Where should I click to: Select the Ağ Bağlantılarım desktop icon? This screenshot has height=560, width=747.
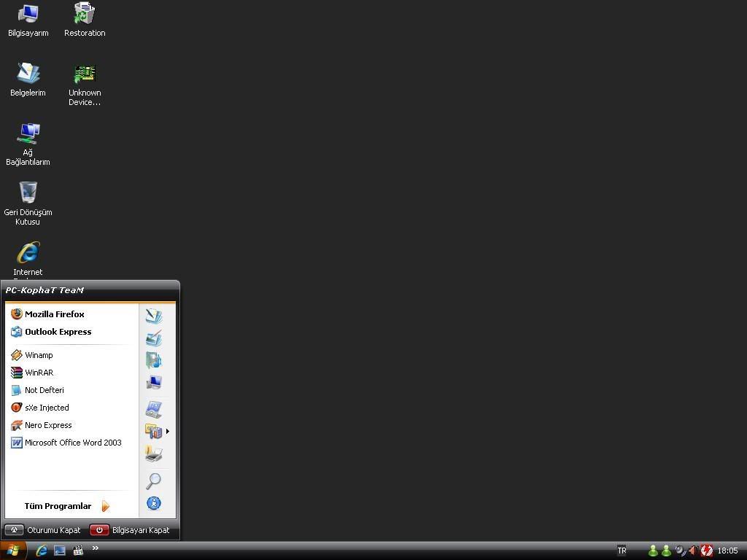click(28, 144)
